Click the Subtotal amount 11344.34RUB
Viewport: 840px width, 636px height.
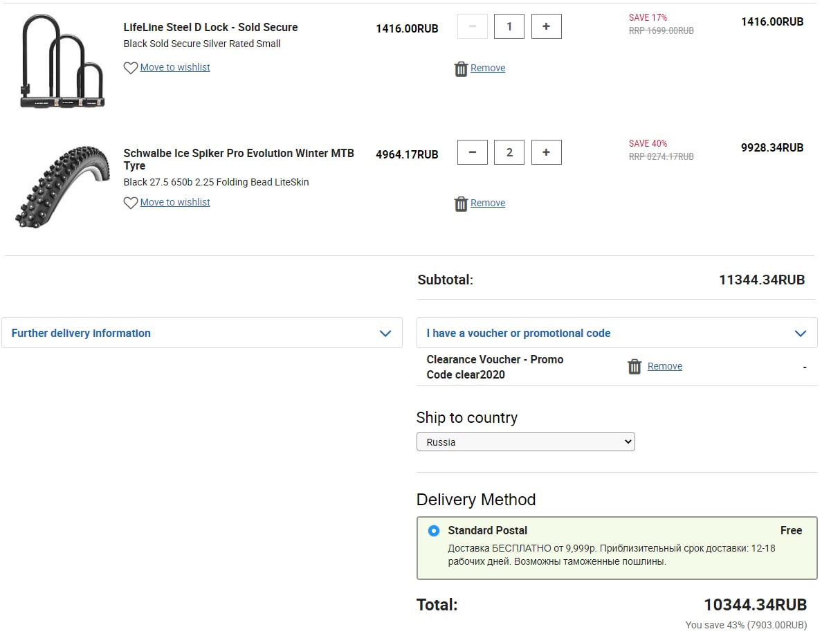tap(762, 280)
